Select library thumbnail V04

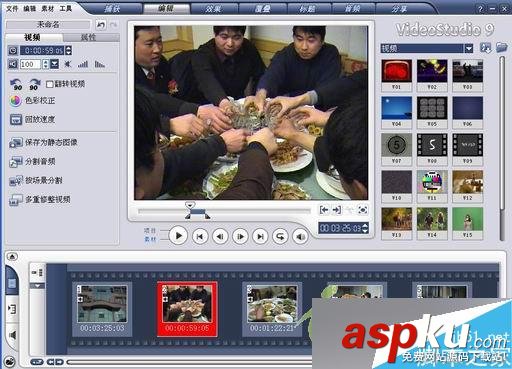396,112
